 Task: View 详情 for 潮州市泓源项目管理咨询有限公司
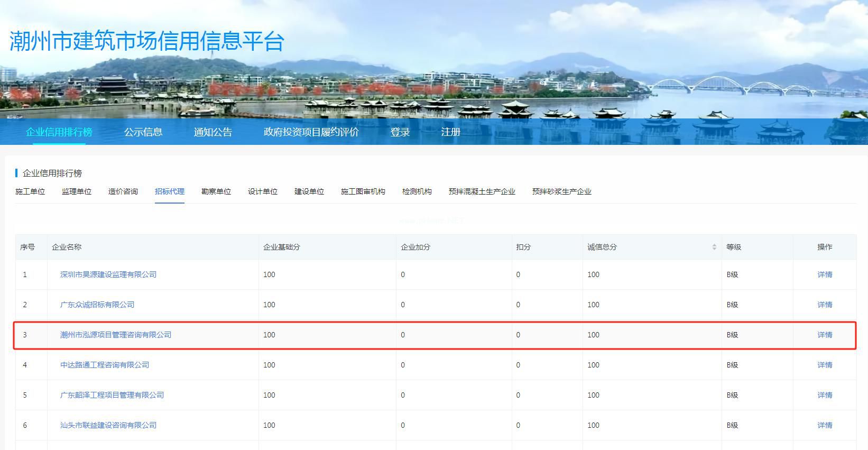tap(825, 335)
